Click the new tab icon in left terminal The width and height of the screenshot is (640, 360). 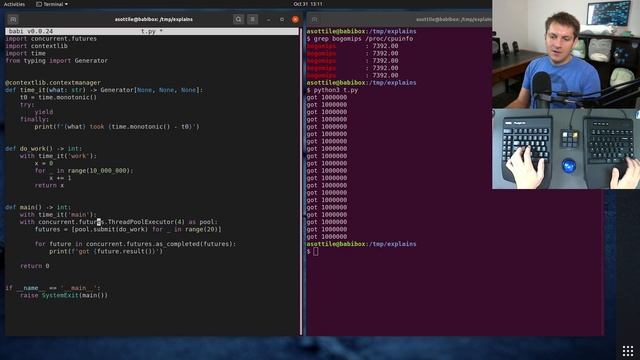[x=13, y=19]
